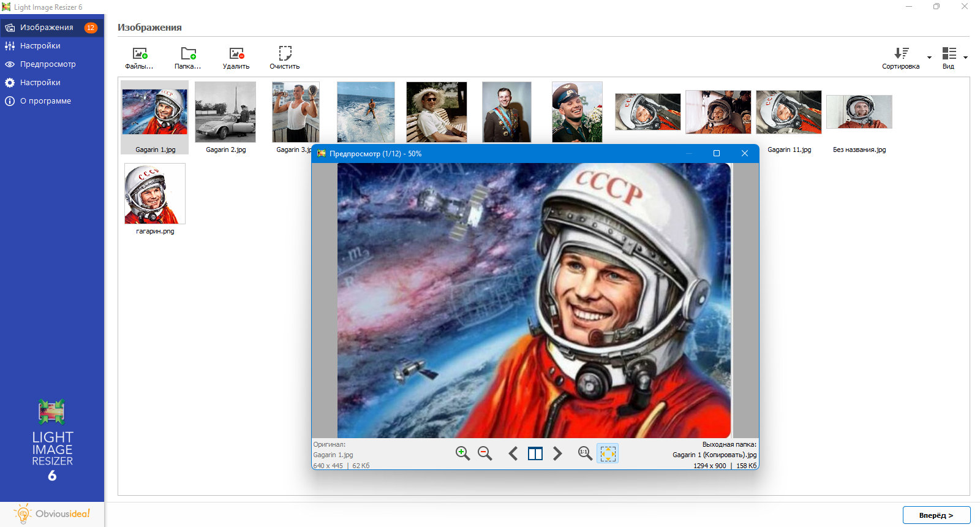Click the 640 x 445 original size text

328,466
